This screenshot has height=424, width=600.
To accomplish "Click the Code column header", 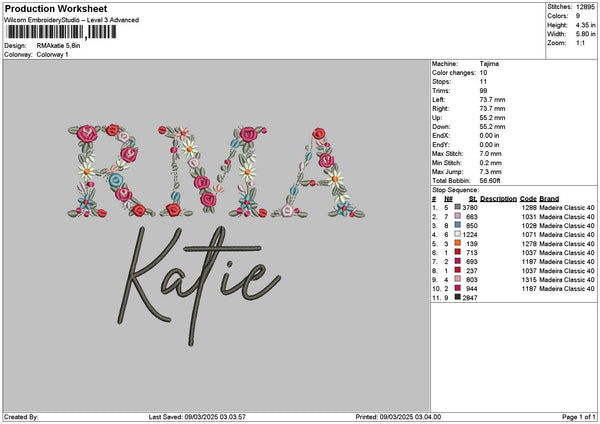I will point(528,198).
